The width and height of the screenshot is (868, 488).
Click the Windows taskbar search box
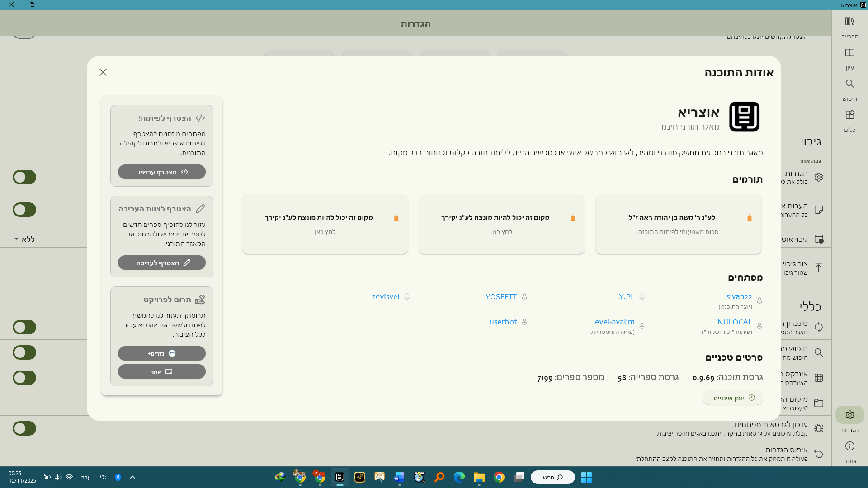pos(552,477)
